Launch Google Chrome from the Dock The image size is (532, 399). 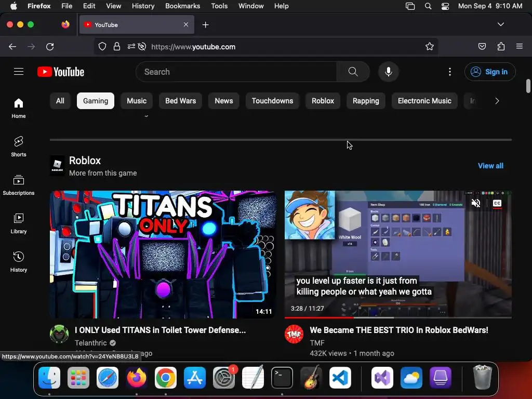[x=166, y=378]
